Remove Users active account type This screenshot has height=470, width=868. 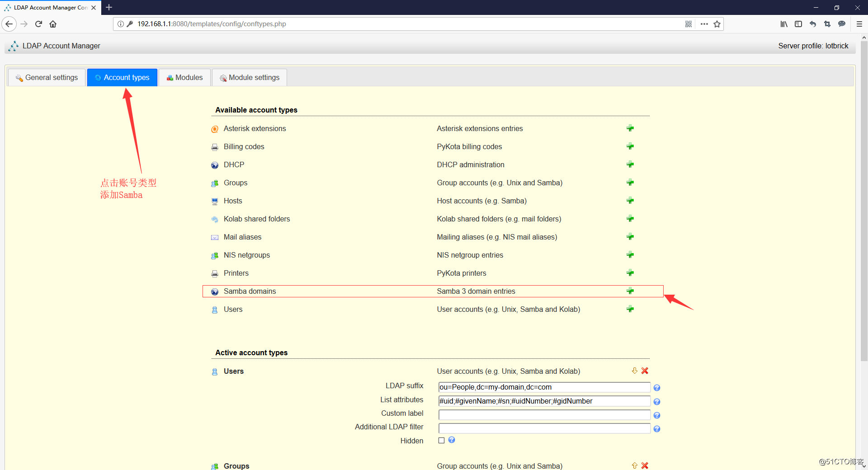(x=645, y=371)
